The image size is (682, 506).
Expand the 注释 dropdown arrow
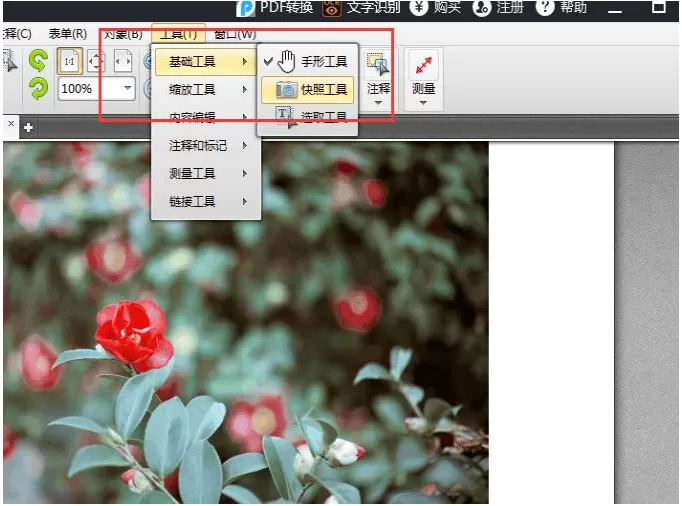pyautogui.click(x=378, y=103)
